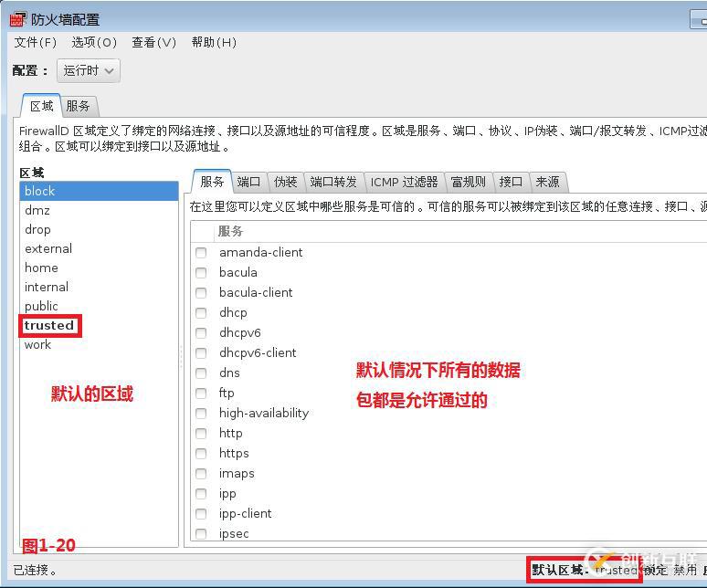
Task: Open the zone 服务 settings tab
Action: tap(212, 182)
